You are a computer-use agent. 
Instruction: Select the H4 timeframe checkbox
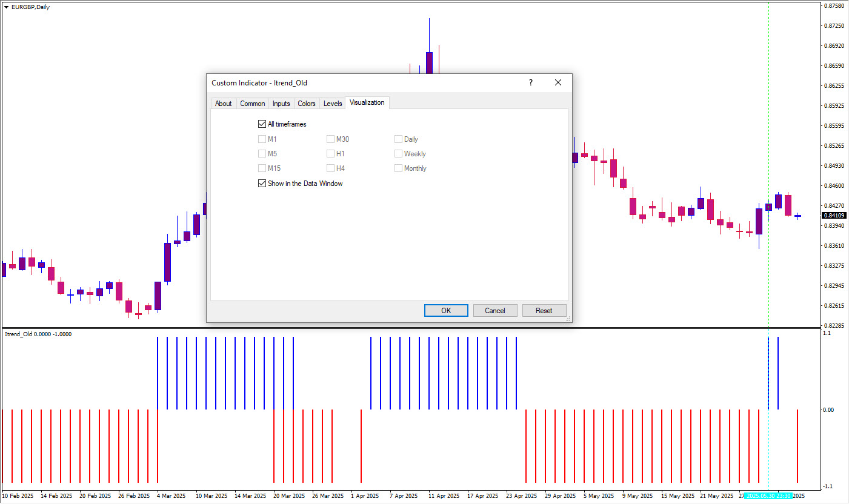point(331,168)
